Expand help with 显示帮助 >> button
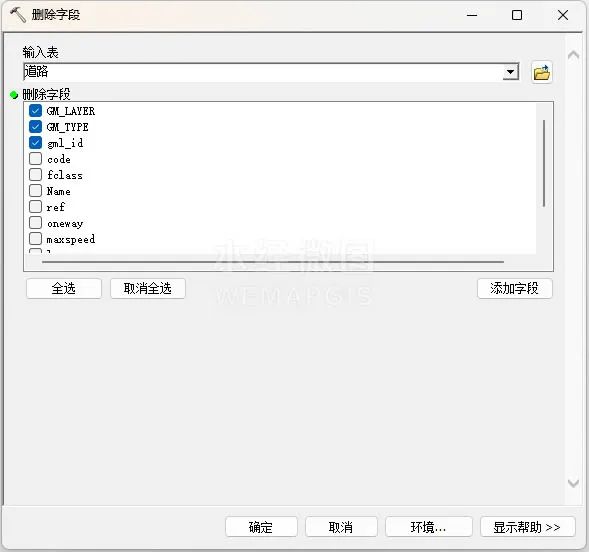This screenshot has width=589, height=552. point(527,527)
